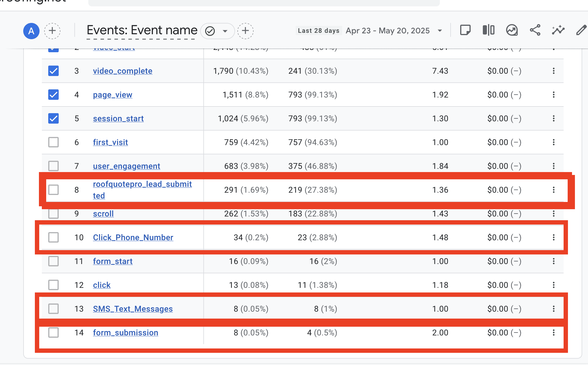Check the form_start row checkbox
This screenshot has width=588, height=365.
click(x=53, y=261)
